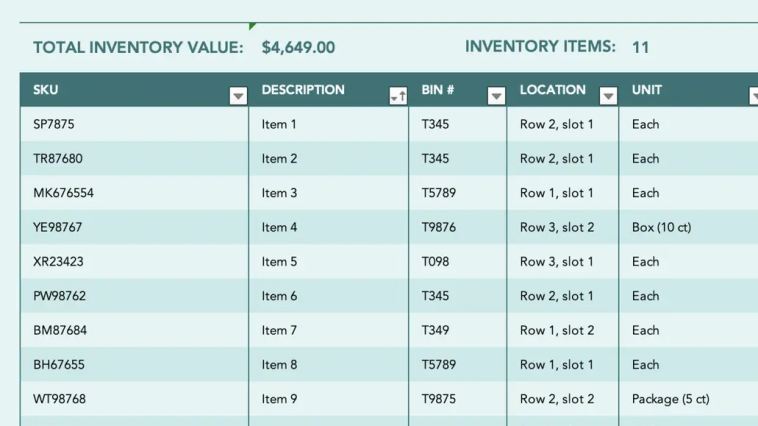
Task: Click the green comment indicator triangle
Action: click(x=252, y=26)
